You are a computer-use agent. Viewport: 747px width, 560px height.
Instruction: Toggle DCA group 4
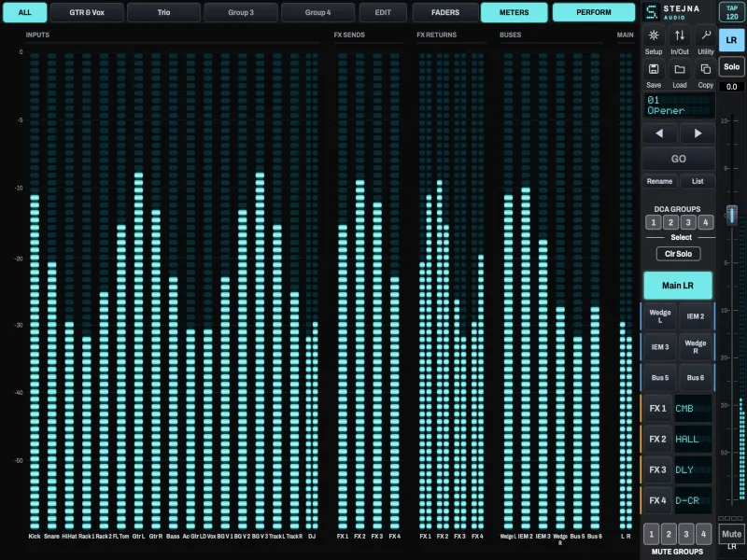[x=706, y=222]
